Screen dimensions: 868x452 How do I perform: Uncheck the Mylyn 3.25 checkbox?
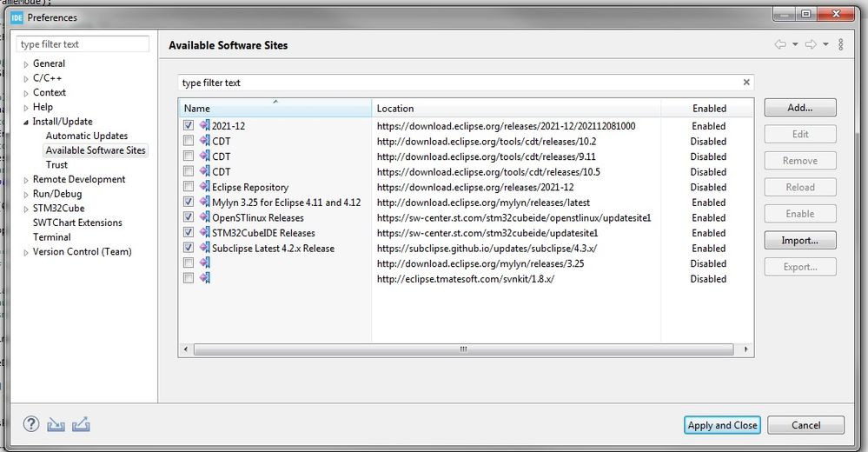(189, 202)
